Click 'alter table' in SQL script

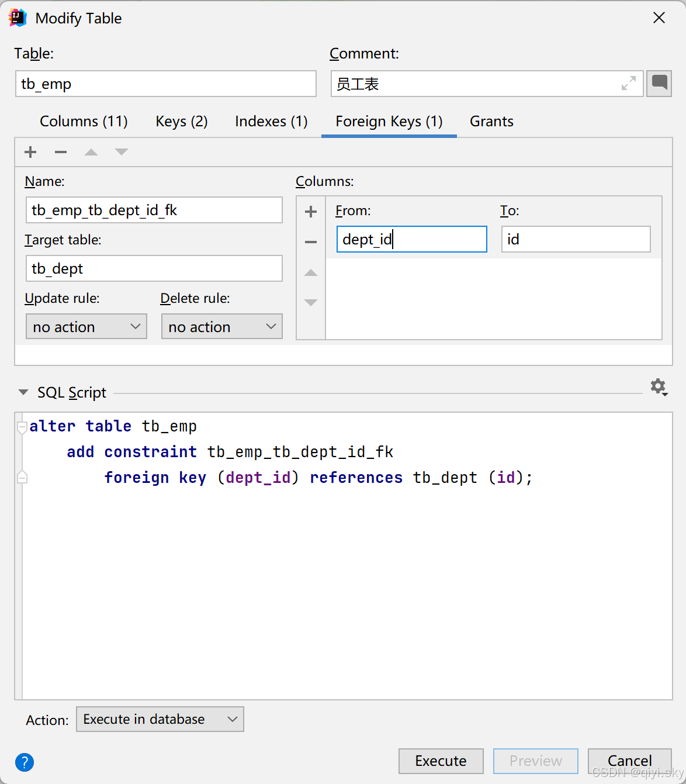[81, 426]
